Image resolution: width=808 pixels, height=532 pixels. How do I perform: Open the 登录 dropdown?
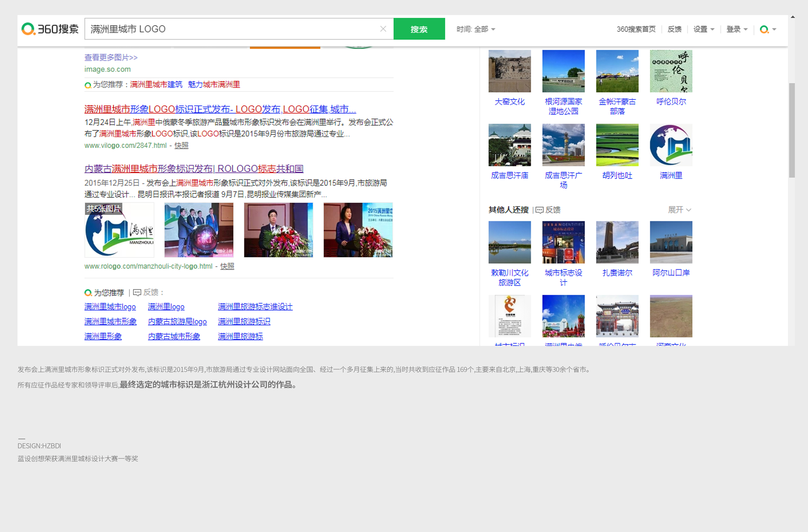[x=736, y=29]
